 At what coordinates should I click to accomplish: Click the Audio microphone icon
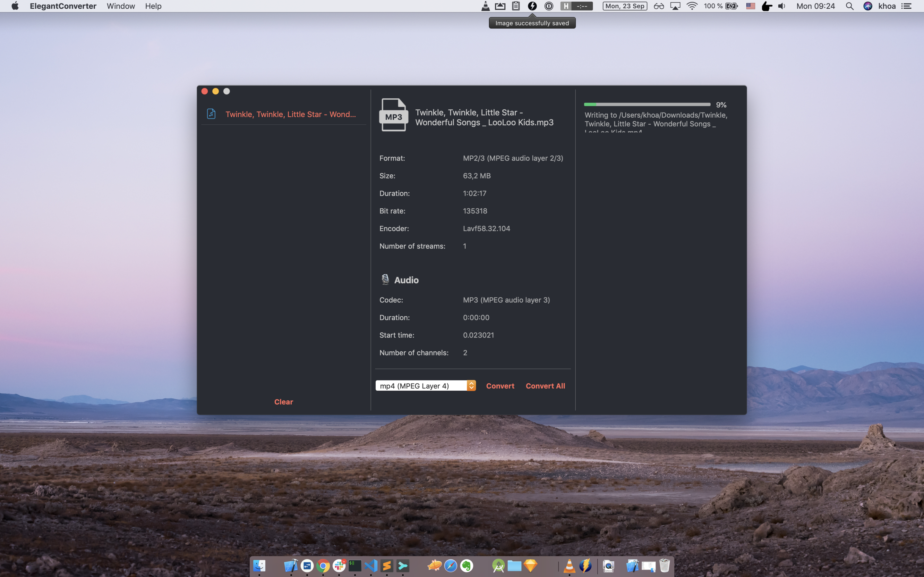[385, 280]
